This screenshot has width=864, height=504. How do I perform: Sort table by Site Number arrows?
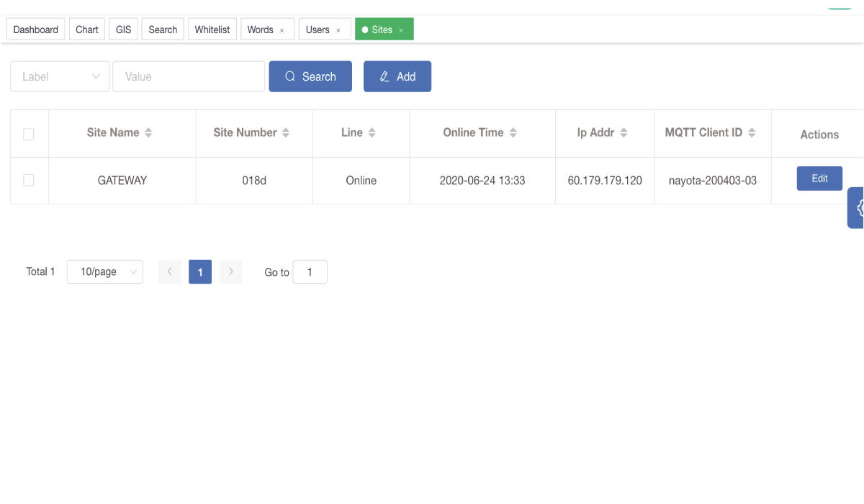(285, 133)
